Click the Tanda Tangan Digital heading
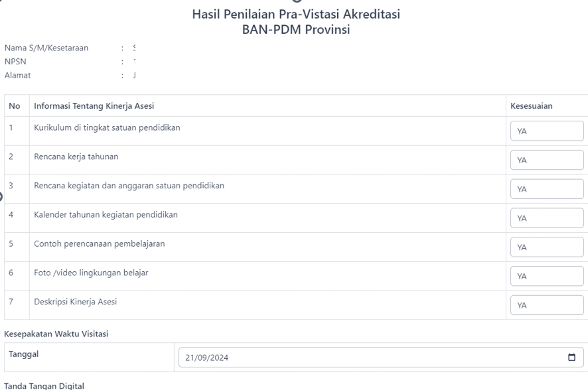 pyautogui.click(x=44, y=385)
